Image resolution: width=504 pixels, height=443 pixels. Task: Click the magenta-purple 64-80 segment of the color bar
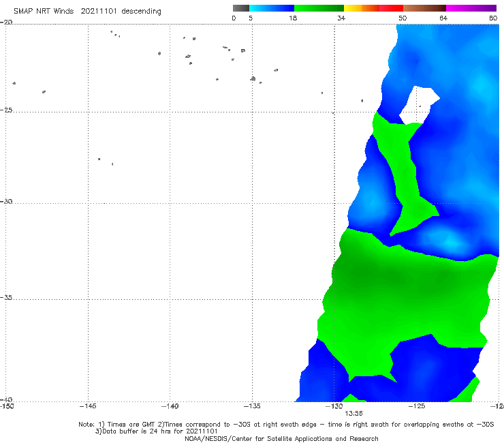click(471, 8)
